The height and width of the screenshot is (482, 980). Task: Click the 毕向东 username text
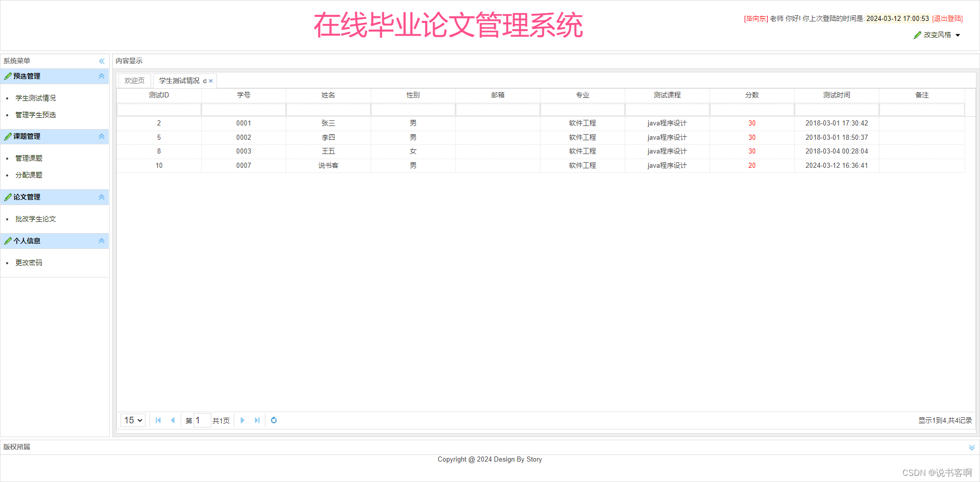click(x=756, y=18)
